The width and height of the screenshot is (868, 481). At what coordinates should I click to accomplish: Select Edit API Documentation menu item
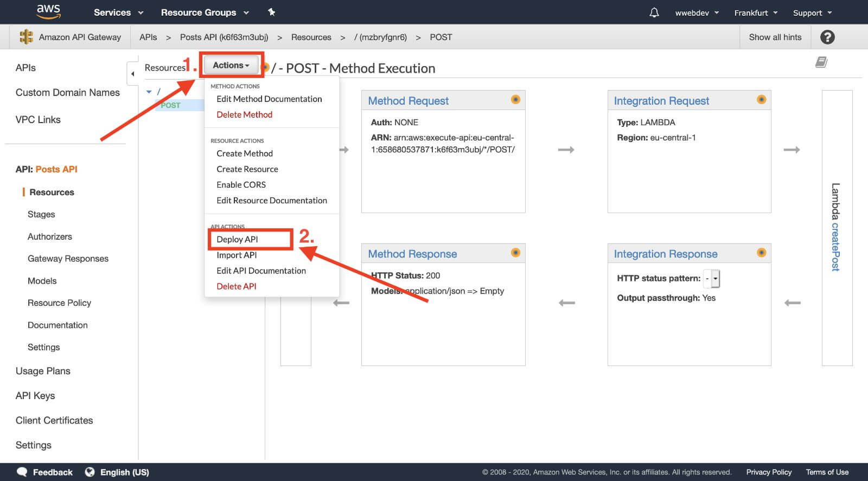click(261, 271)
